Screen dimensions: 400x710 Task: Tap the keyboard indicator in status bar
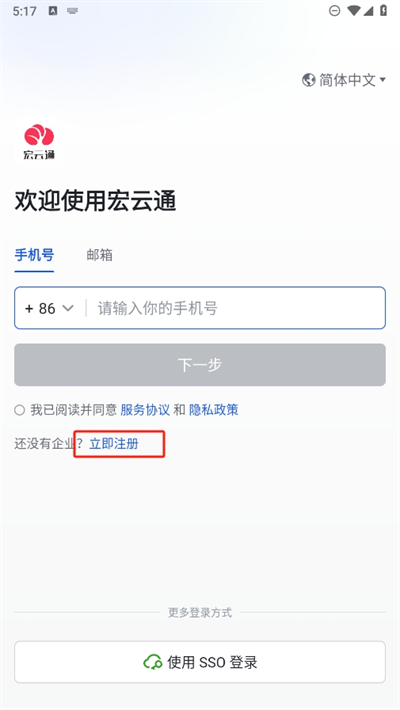[72, 11]
